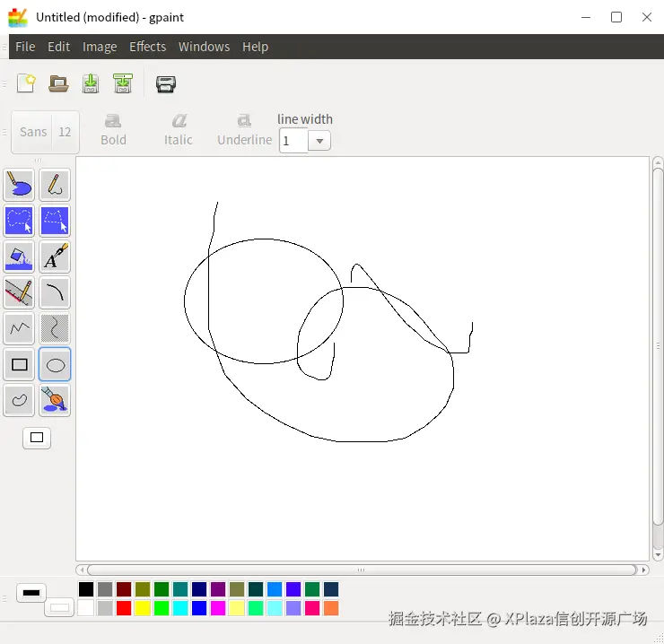The width and height of the screenshot is (664, 644).
Task: Pick the dark gray color swatch
Action: click(105, 589)
